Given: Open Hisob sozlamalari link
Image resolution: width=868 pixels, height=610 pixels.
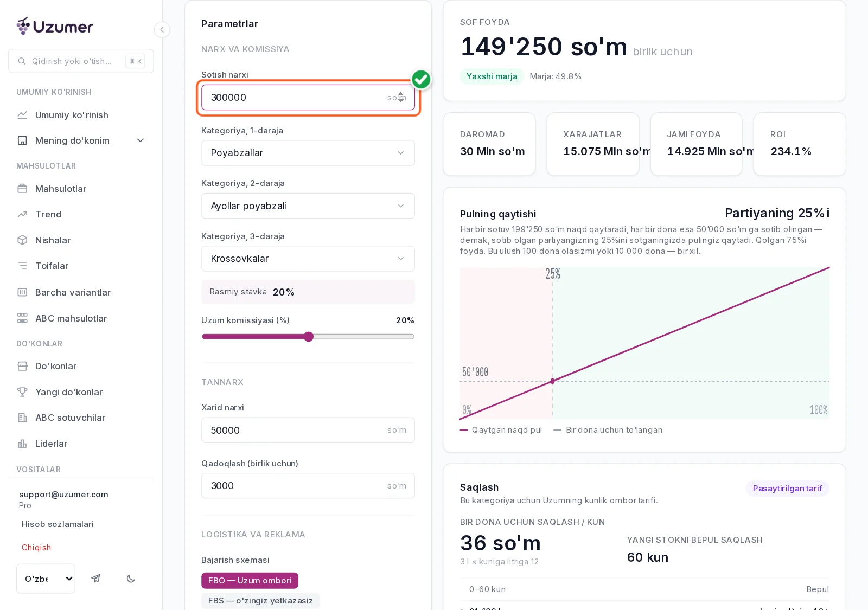Looking at the screenshot, I should tap(58, 524).
